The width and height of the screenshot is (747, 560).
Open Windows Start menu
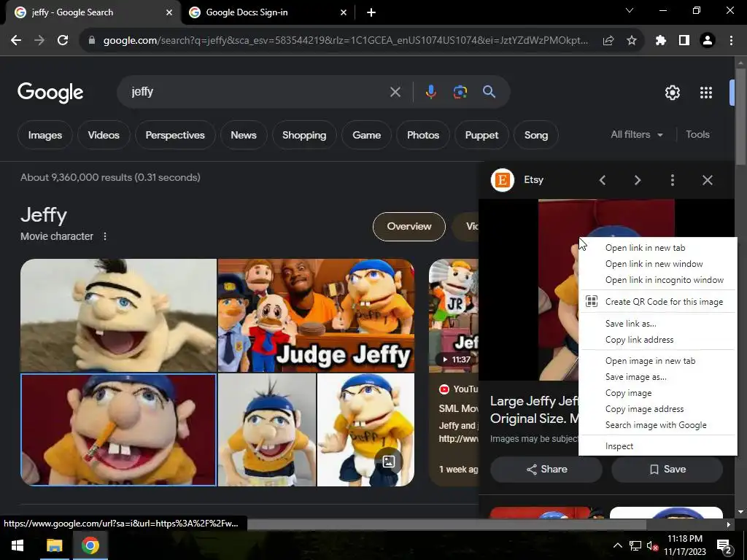pyautogui.click(x=18, y=545)
